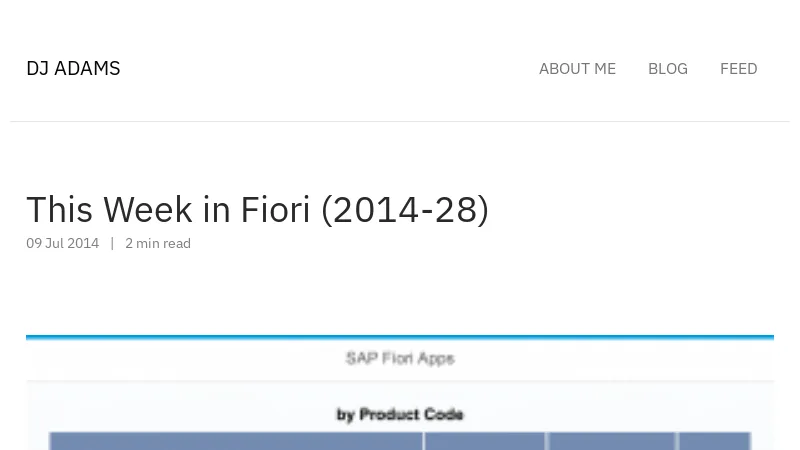Click the word 'ADAMS' in the site name

(87, 68)
